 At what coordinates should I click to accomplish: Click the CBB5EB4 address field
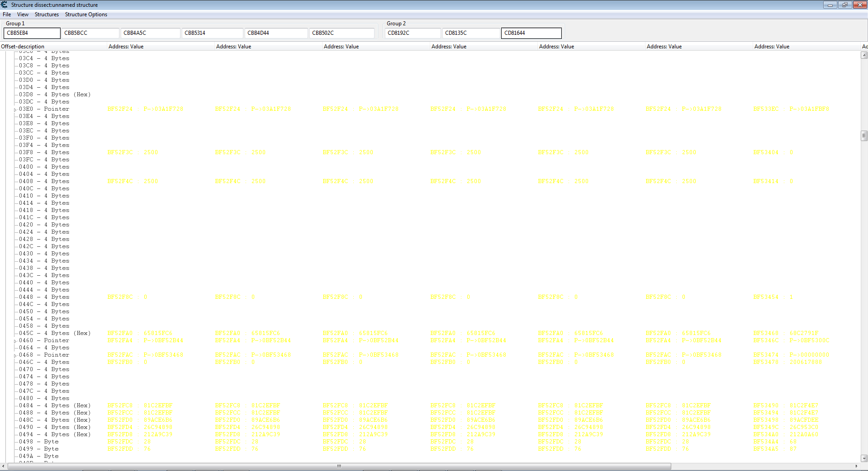[32, 33]
